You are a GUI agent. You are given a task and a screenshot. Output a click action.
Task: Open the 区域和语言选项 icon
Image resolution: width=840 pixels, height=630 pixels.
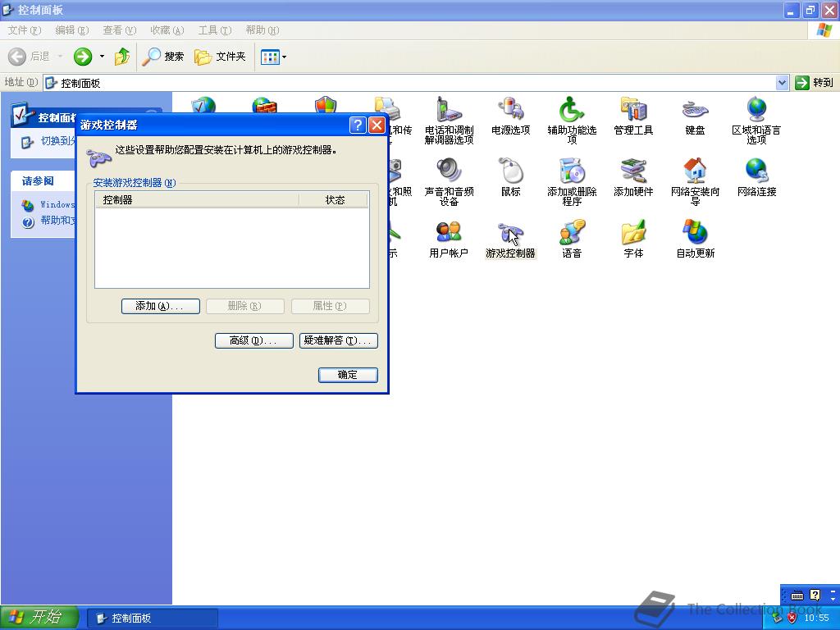coord(756,121)
